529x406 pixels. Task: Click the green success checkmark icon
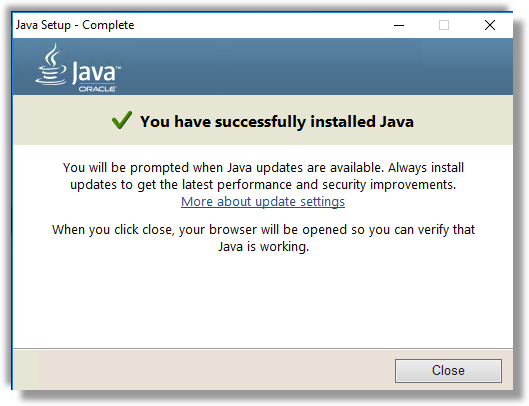click(x=121, y=120)
